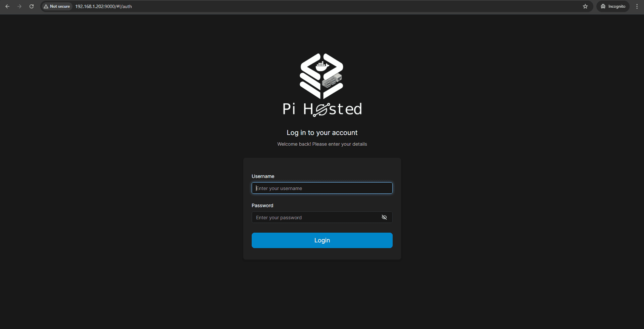Reload the page with the refresh icon

pyautogui.click(x=32, y=6)
